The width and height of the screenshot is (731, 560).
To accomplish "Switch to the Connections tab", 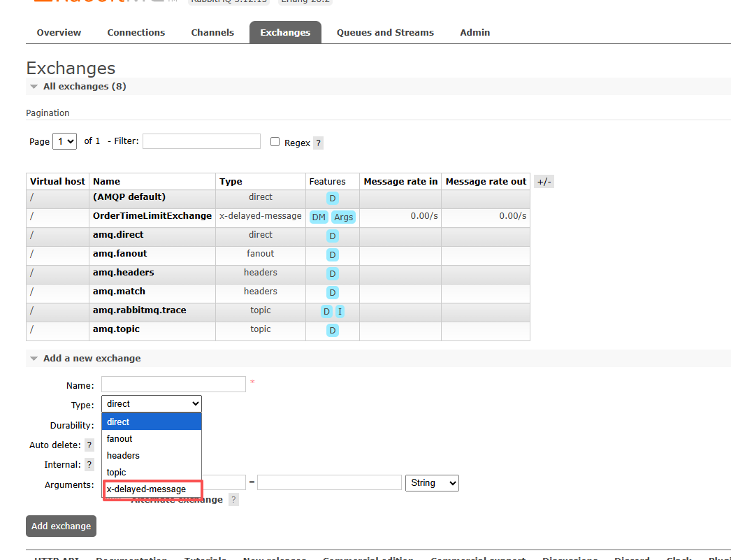I will (x=136, y=33).
